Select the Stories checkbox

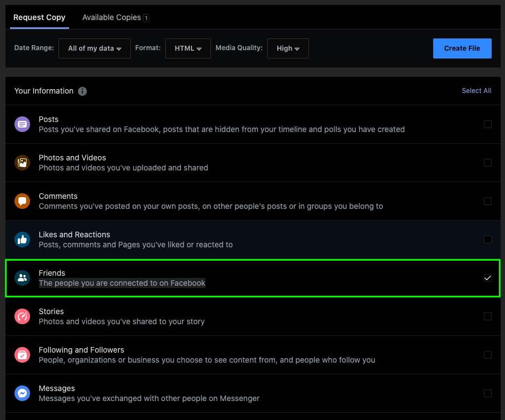coord(488,316)
